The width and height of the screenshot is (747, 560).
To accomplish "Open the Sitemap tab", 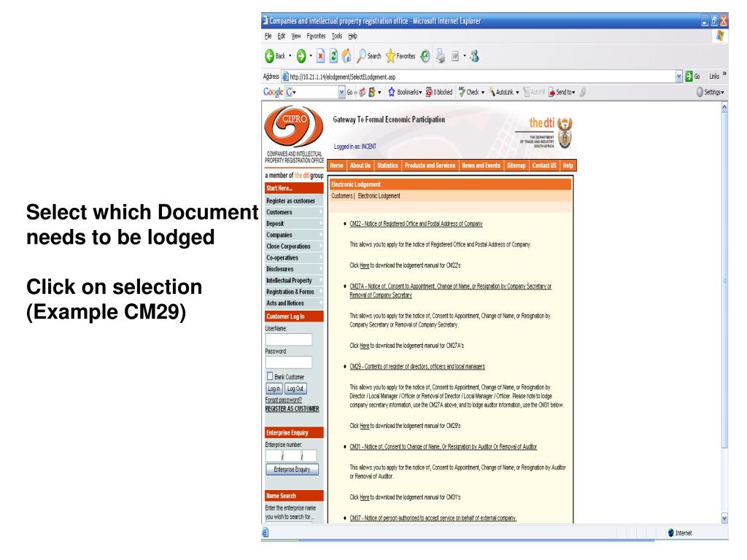I will click(x=516, y=166).
